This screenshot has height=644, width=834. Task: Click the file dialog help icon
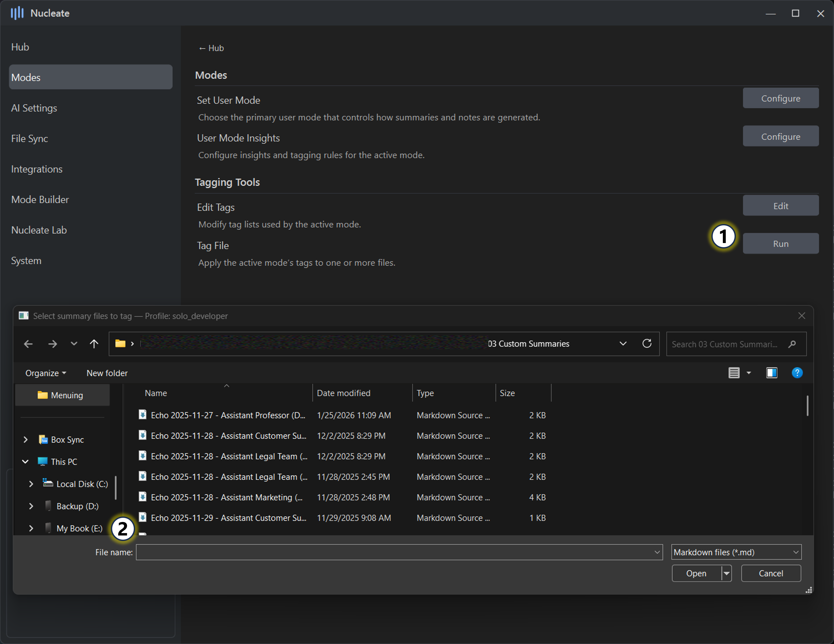(x=797, y=373)
